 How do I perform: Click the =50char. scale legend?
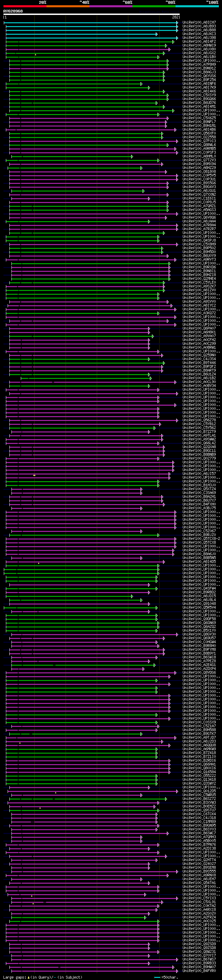[166, 977]
